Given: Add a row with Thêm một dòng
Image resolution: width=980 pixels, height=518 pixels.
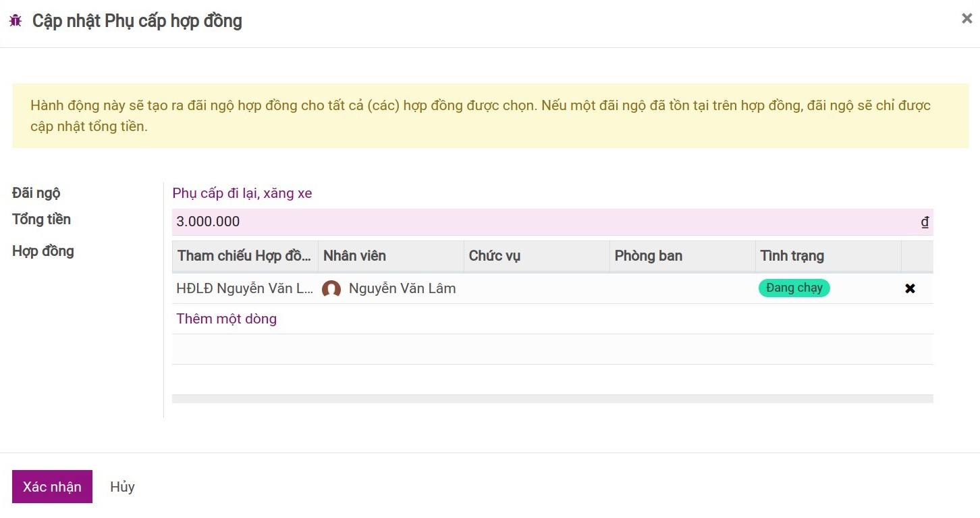Looking at the screenshot, I should [226, 319].
